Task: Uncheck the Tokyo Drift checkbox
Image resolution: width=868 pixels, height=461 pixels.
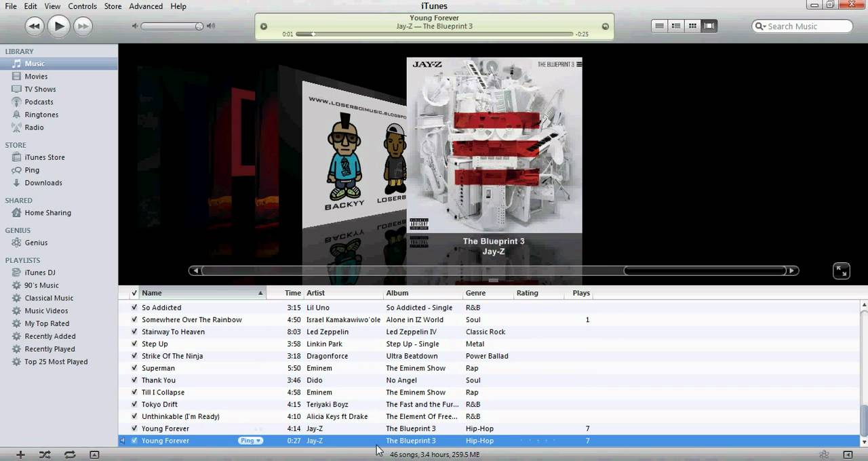Action: coord(134,405)
